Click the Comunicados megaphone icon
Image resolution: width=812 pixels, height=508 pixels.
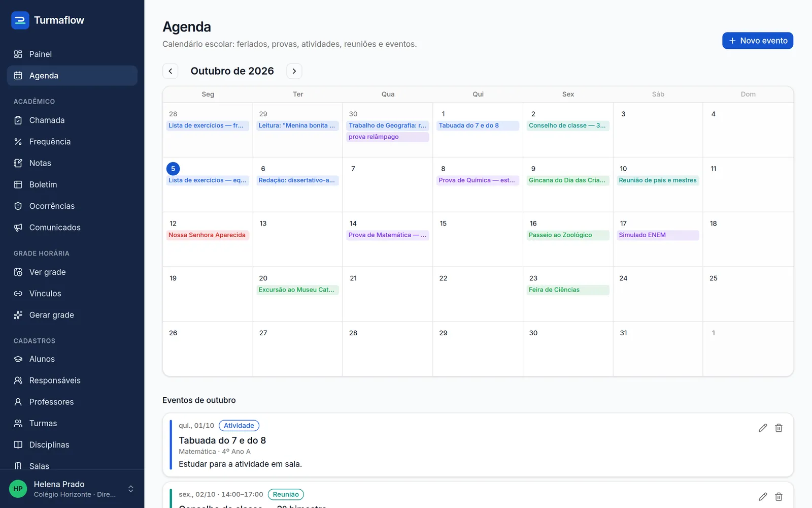tap(18, 228)
